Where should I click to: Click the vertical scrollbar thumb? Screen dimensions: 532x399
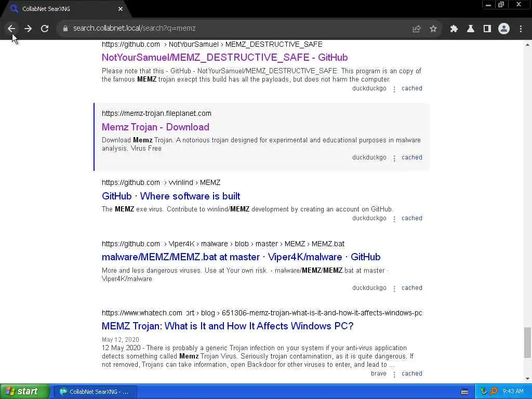click(x=527, y=342)
